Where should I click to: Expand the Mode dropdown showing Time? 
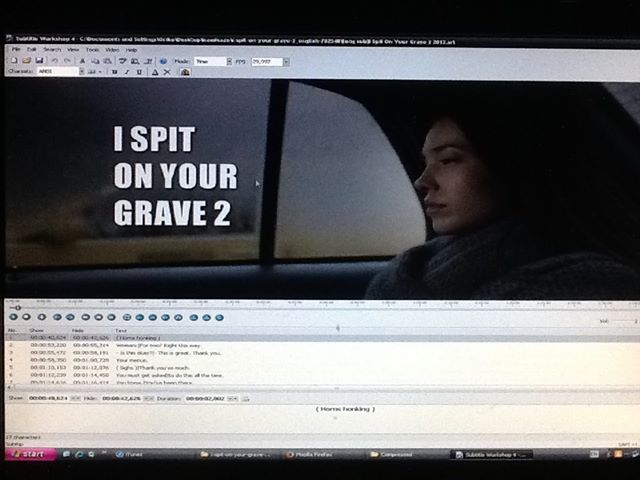tap(229, 61)
